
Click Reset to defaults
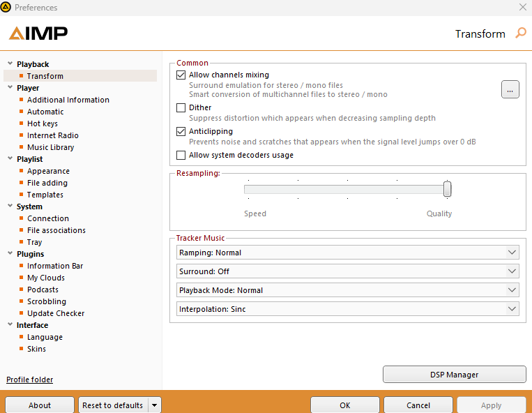[x=114, y=405]
